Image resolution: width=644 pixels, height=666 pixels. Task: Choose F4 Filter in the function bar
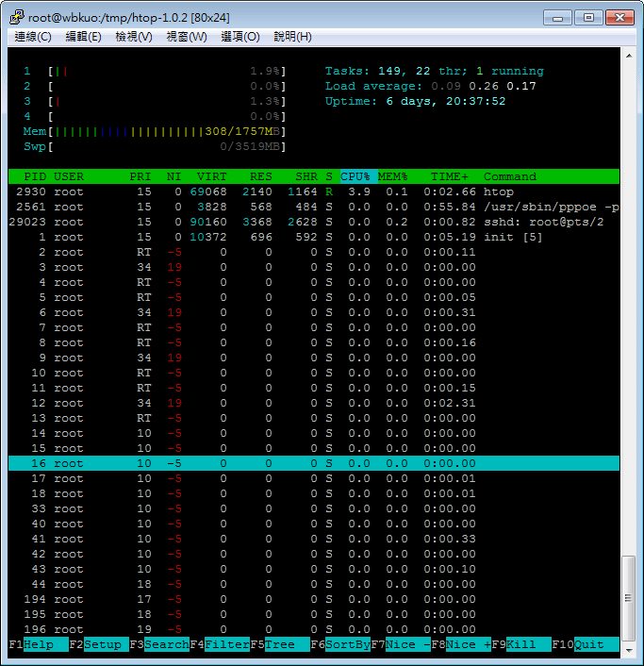[x=220, y=644]
